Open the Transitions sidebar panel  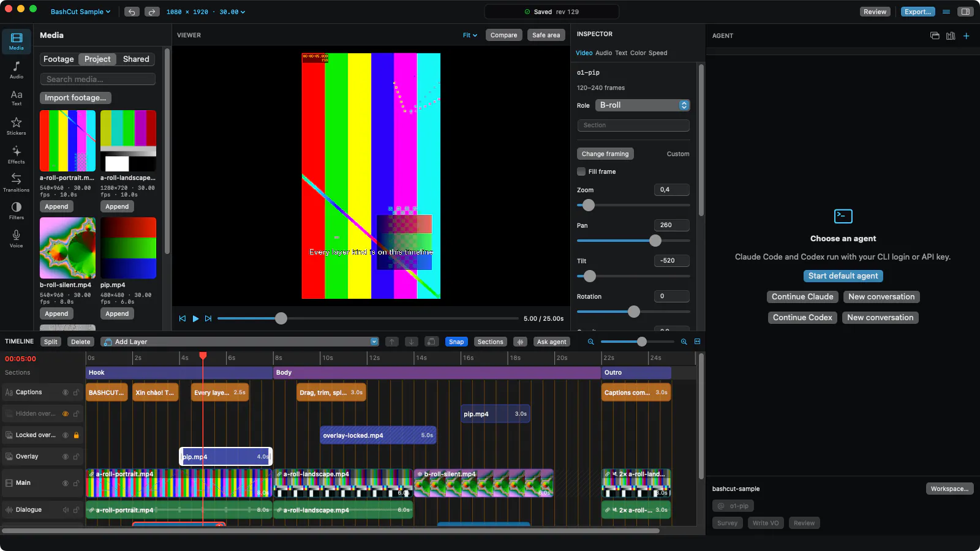[17, 182]
